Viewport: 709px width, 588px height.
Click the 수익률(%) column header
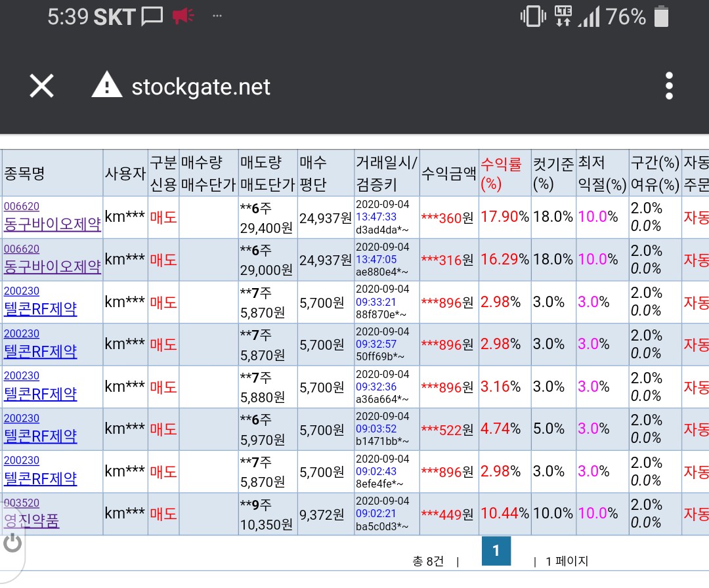[501, 173]
